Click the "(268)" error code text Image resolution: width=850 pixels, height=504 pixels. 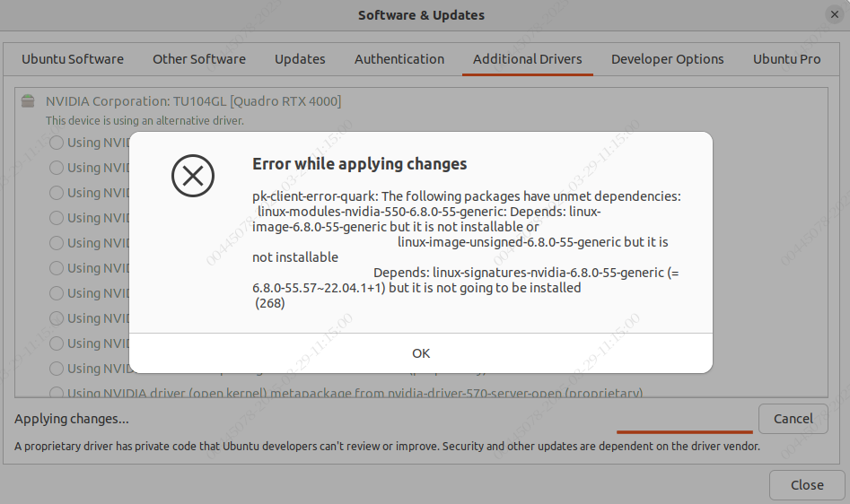270,303
